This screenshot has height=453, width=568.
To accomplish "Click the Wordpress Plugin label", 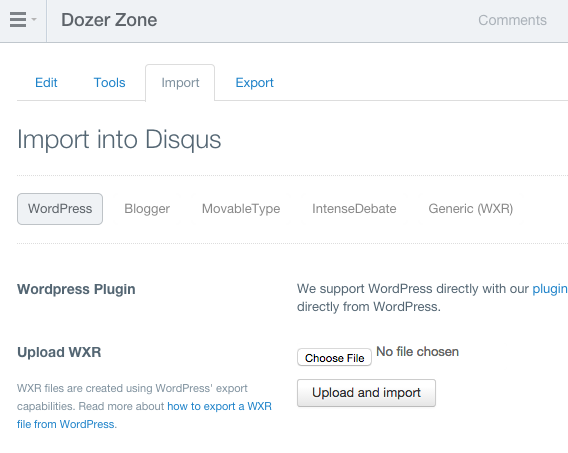I will [76, 289].
